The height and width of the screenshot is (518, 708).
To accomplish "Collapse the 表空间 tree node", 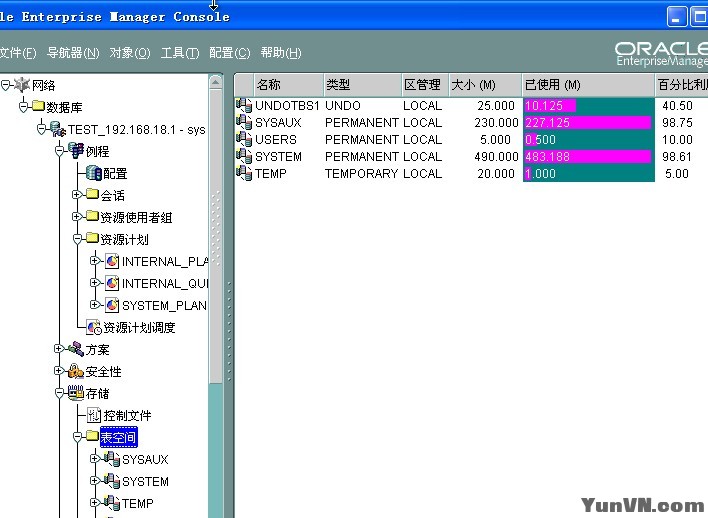I will 77,437.
